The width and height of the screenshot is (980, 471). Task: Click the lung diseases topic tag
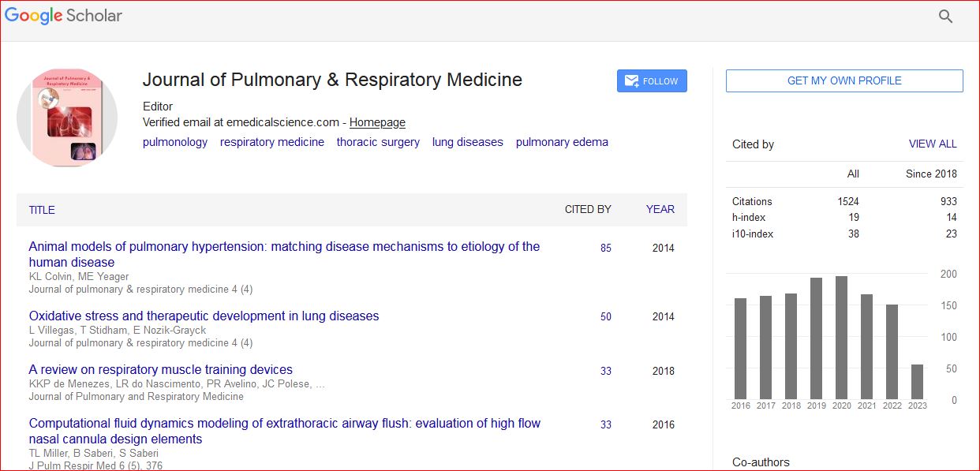(x=467, y=142)
